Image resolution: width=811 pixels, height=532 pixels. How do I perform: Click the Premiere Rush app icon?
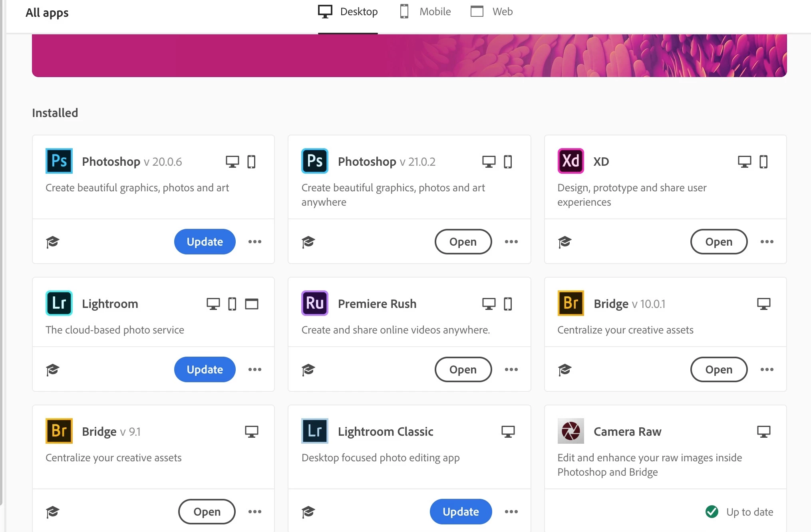pos(314,303)
